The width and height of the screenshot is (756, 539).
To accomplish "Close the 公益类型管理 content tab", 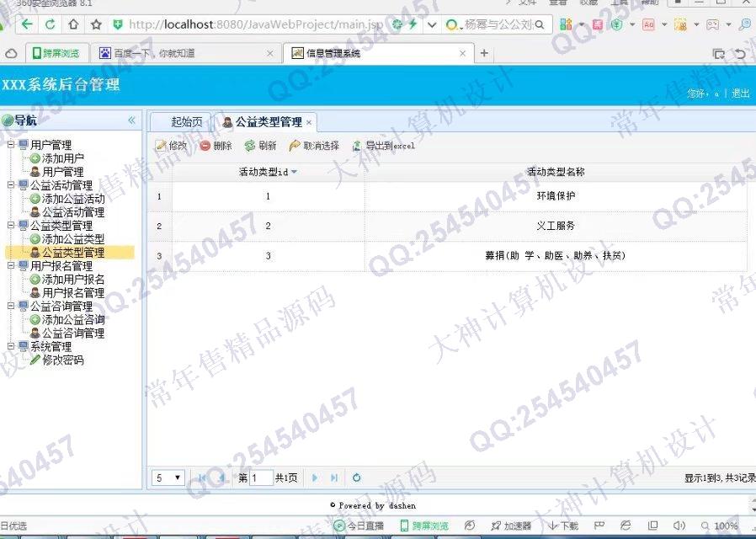I will (x=309, y=123).
